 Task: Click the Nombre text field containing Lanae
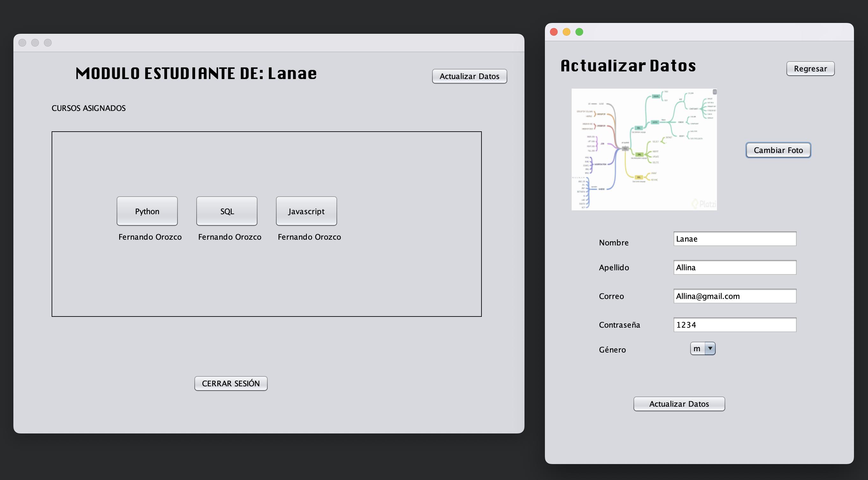(x=734, y=239)
